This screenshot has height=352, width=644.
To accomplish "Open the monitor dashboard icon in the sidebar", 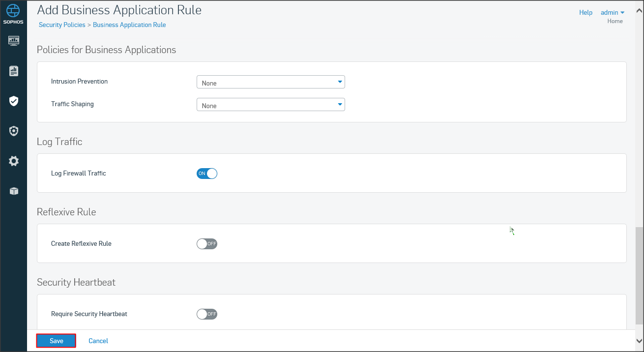I will 14,40.
